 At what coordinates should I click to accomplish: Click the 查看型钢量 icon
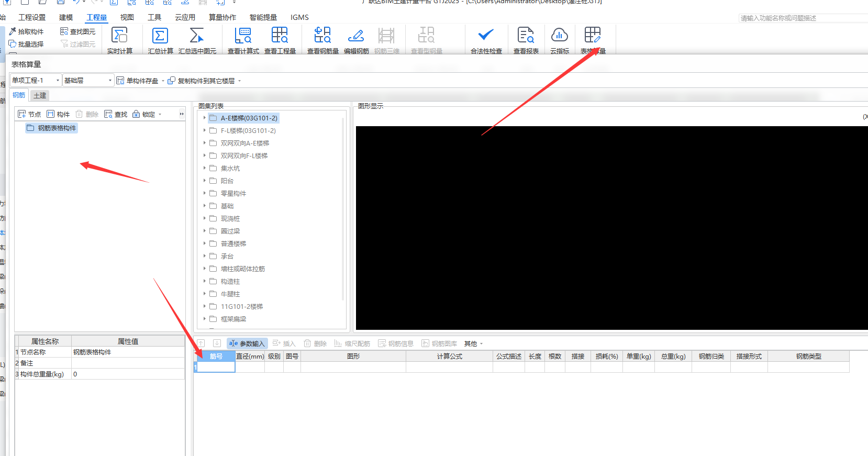426,36
